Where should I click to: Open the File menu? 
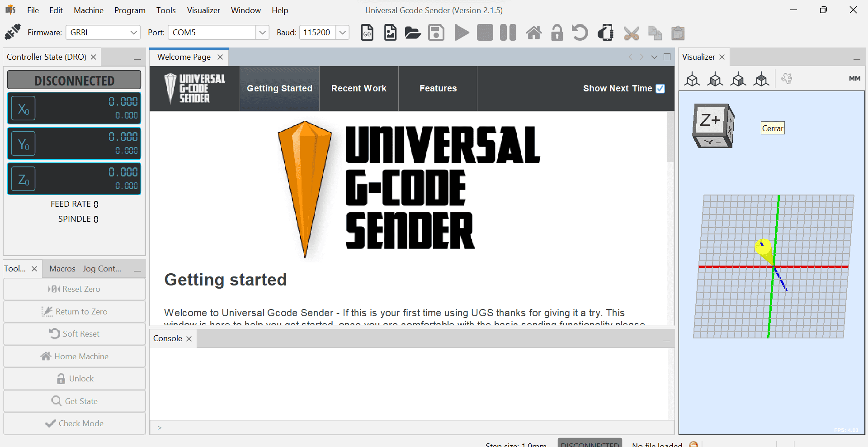[33, 10]
